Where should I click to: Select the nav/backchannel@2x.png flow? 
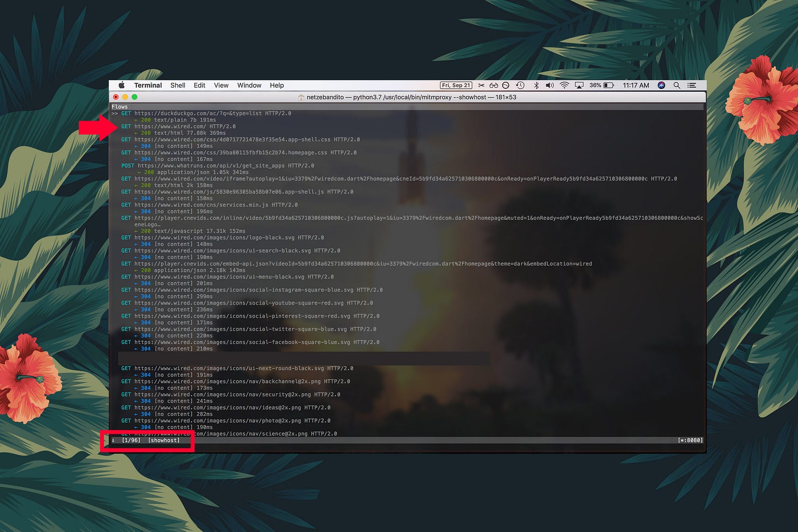pos(235,381)
